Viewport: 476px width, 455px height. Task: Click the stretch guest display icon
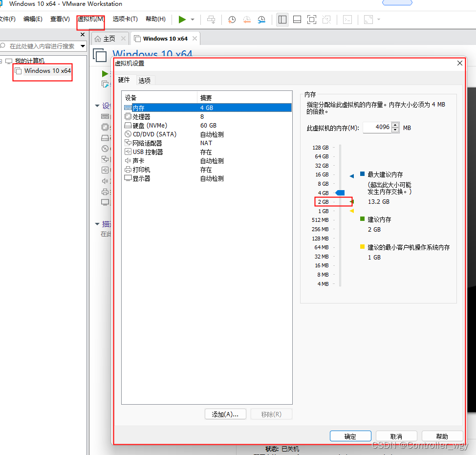tap(368, 20)
